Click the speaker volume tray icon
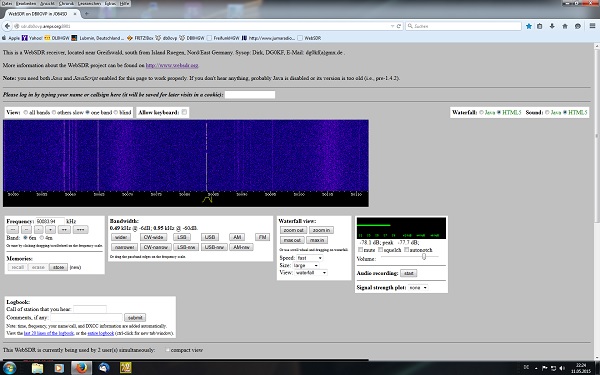The height and width of the screenshot is (375, 600). click(x=561, y=368)
